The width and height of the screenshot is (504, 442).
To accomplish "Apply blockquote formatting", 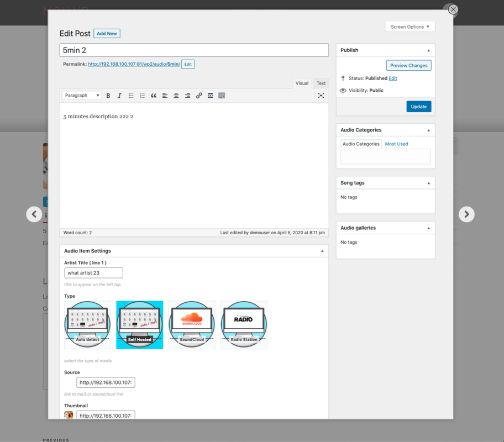I will (154, 96).
